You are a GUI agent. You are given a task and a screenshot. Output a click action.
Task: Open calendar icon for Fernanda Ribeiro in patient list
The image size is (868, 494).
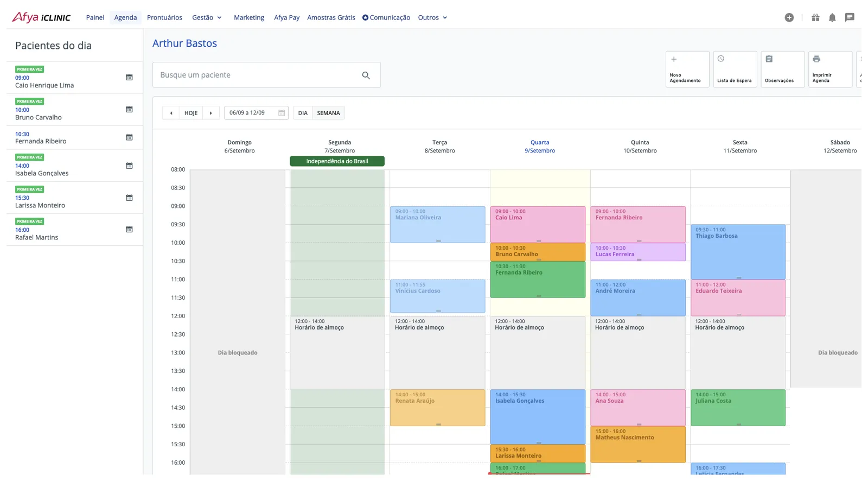129,137
